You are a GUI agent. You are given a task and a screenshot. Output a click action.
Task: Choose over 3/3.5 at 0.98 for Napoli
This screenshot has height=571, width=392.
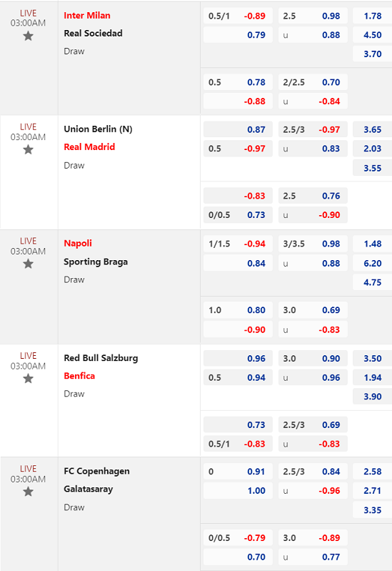coord(313,244)
